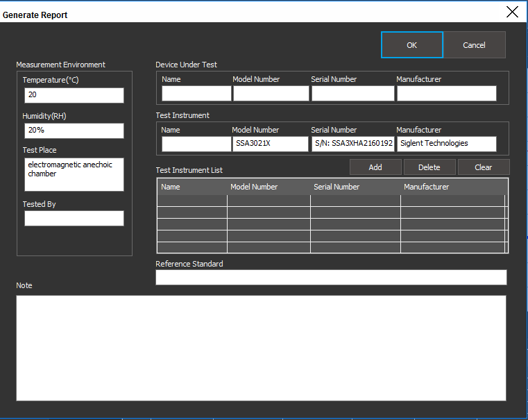Viewport: 528px width, 420px height.
Task: Click Device Under Test Serial Number field
Action: 352,94
